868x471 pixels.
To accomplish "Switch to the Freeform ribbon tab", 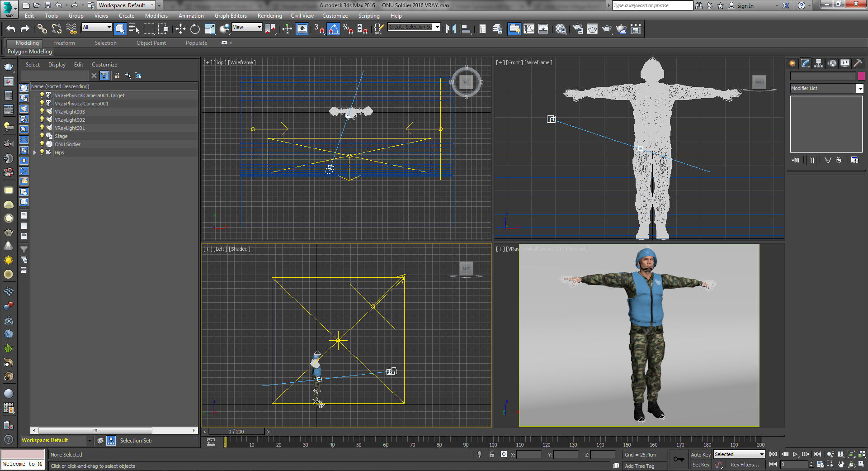I will coord(64,43).
